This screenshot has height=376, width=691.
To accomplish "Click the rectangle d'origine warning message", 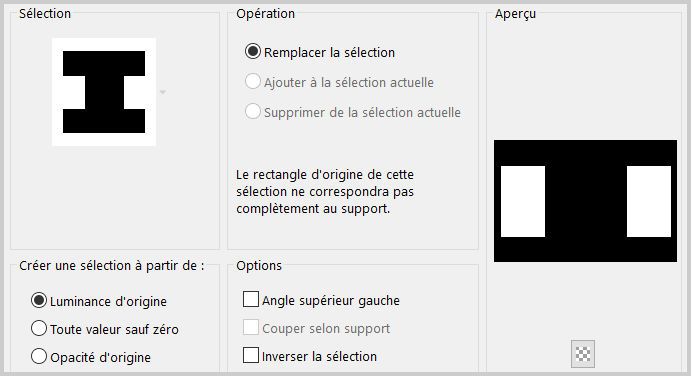I will coord(325,191).
